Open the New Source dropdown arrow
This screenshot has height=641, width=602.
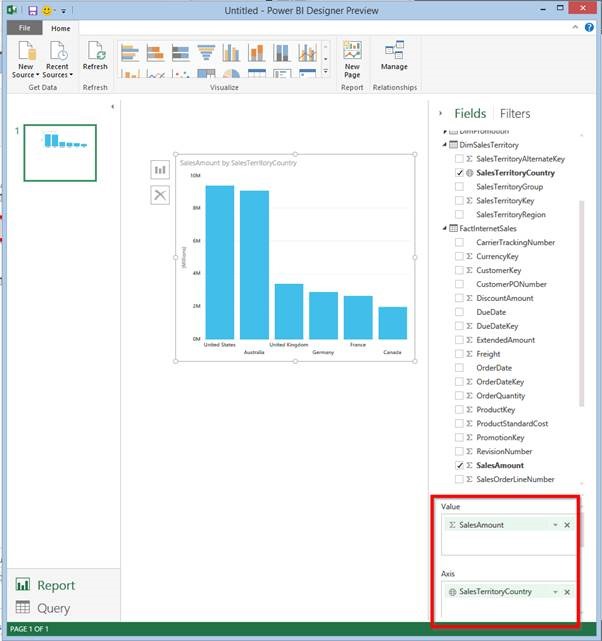[37, 75]
